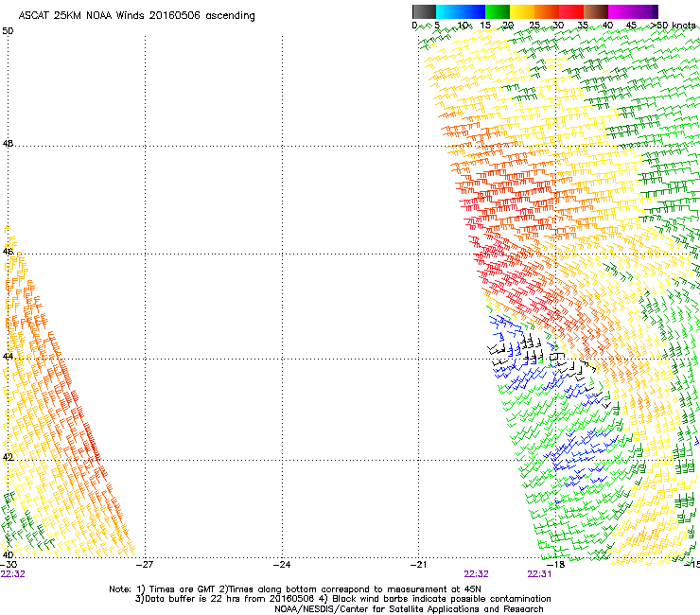Click the '25' label under the color bar
The height and width of the screenshot is (615, 700).
[x=534, y=26]
